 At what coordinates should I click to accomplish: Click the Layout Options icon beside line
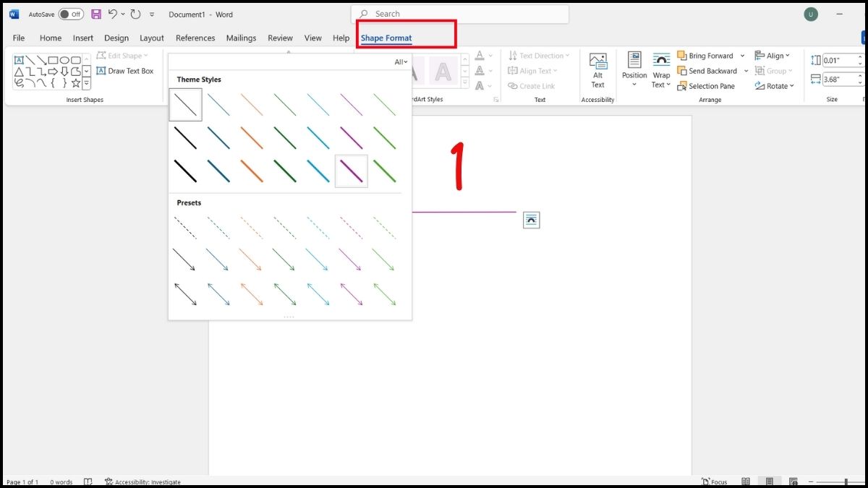pos(532,220)
